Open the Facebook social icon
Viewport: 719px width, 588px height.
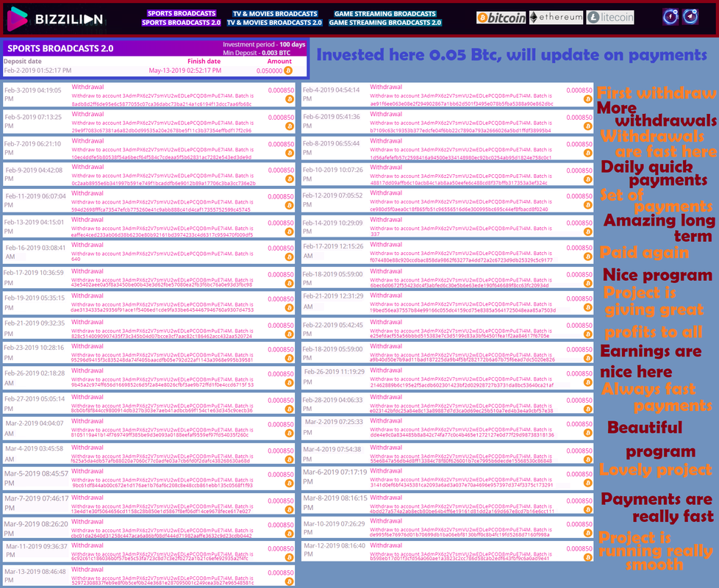point(670,17)
